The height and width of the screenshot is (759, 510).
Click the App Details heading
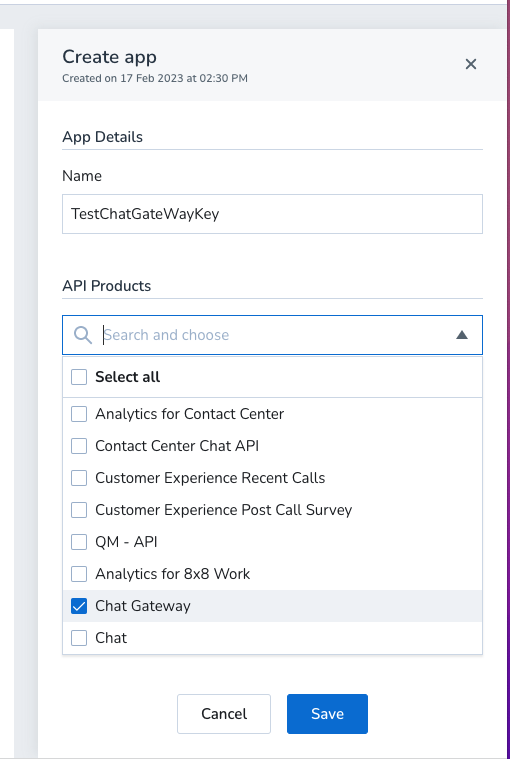(103, 137)
